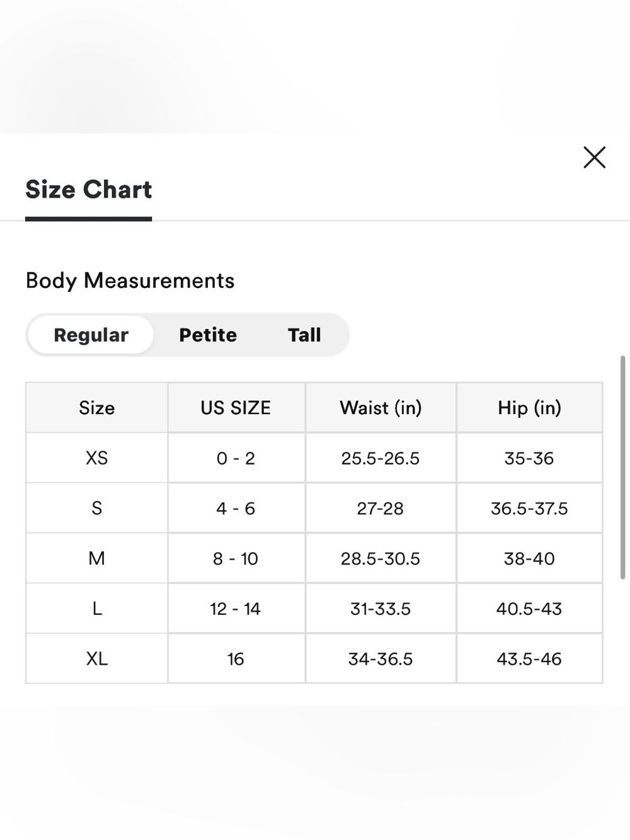
Task: Click the vertical scrollbar handle
Action: tap(622, 467)
